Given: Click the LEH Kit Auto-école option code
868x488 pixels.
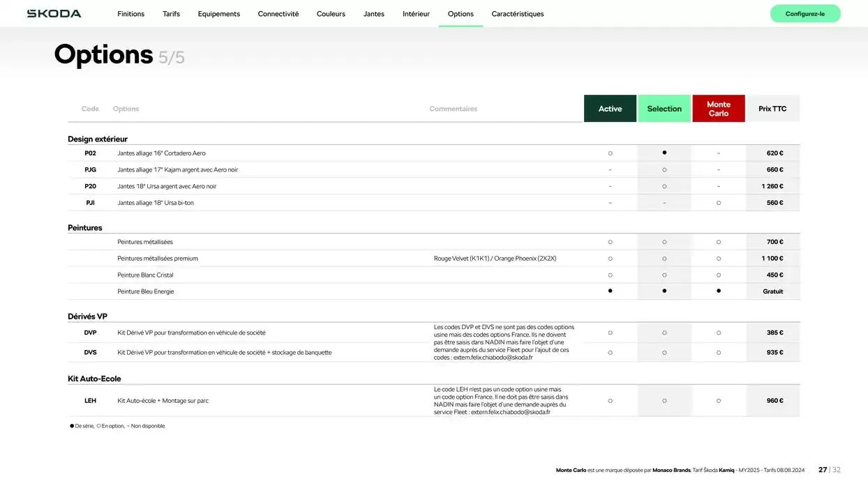Looking at the screenshot, I should (x=90, y=401).
